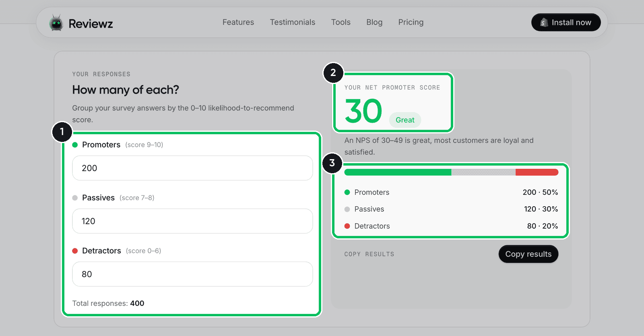Open the Blog nav link
Viewport: 644px width, 336px height.
pyautogui.click(x=374, y=22)
